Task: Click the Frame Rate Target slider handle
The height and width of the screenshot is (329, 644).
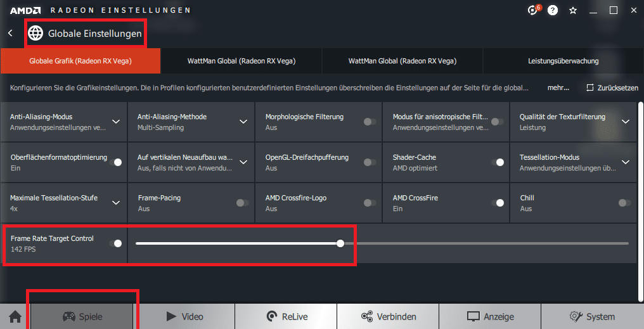Action: pyautogui.click(x=340, y=243)
